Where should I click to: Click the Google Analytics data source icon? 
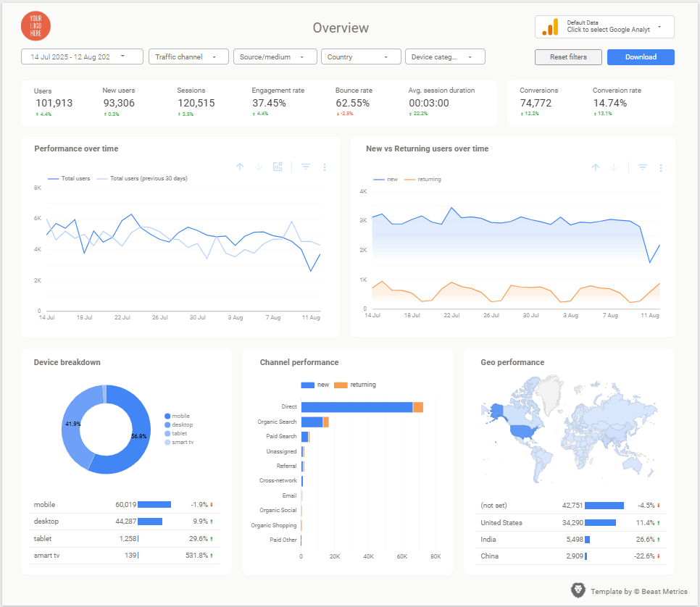(x=551, y=27)
